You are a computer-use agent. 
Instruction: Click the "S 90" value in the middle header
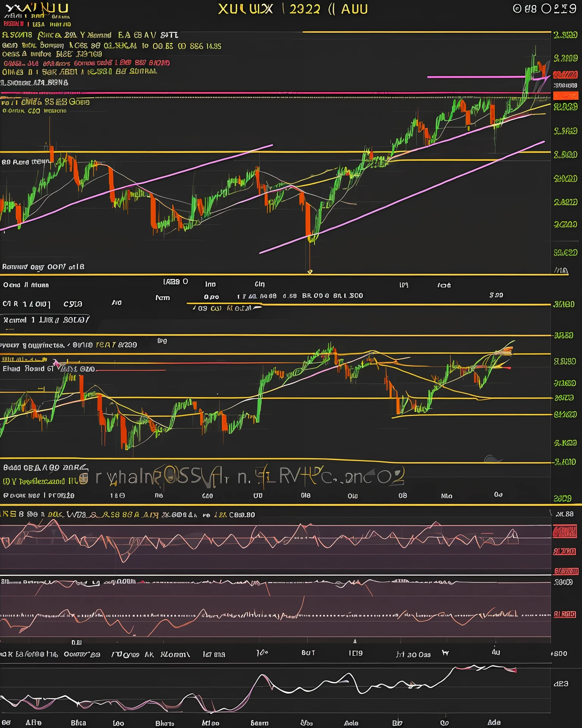496,295
